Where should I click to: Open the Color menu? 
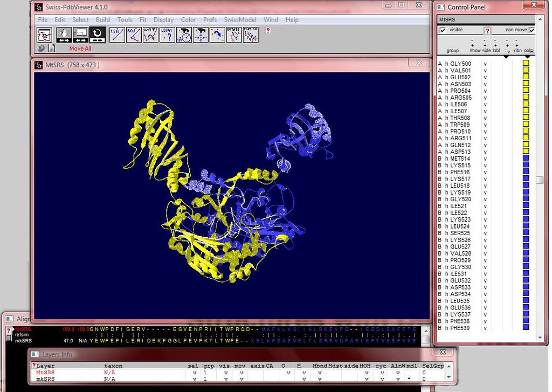click(x=188, y=20)
